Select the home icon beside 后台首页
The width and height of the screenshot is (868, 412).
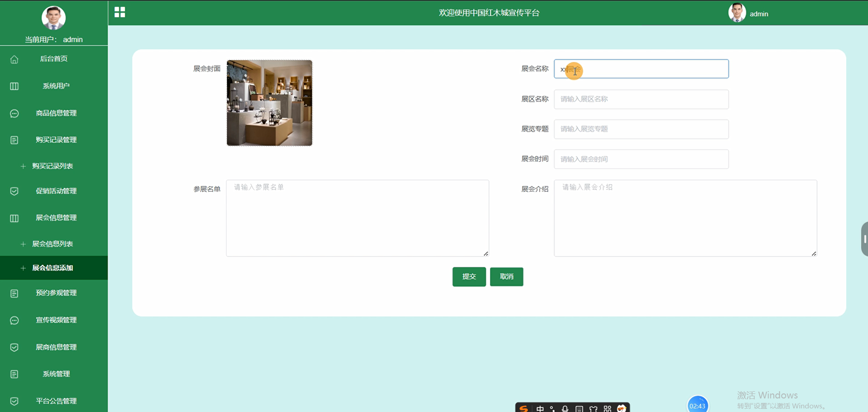click(x=14, y=59)
